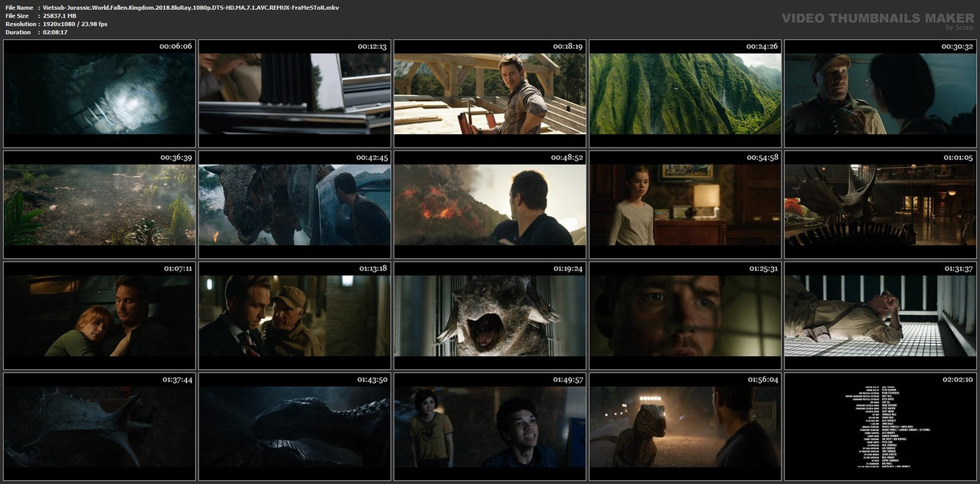
Task: Click the thumbnail at 01:37:44
Action: point(100,427)
